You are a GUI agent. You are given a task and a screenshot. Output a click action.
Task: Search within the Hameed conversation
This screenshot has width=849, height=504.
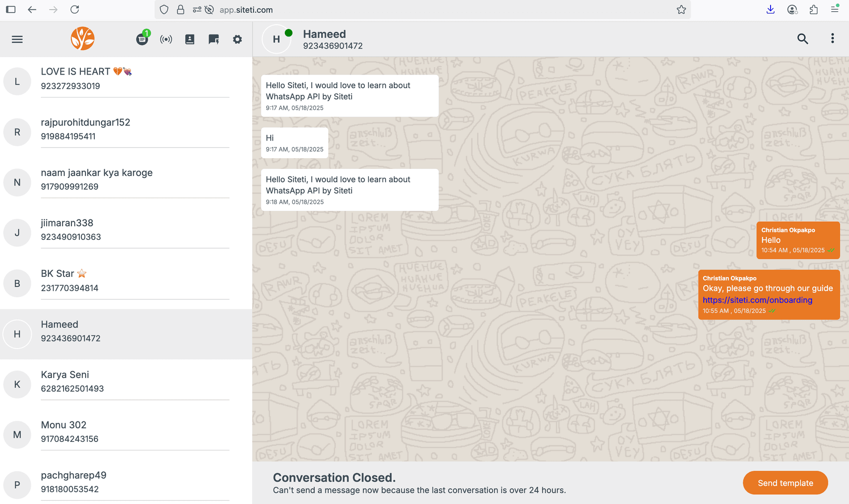click(x=802, y=39)
